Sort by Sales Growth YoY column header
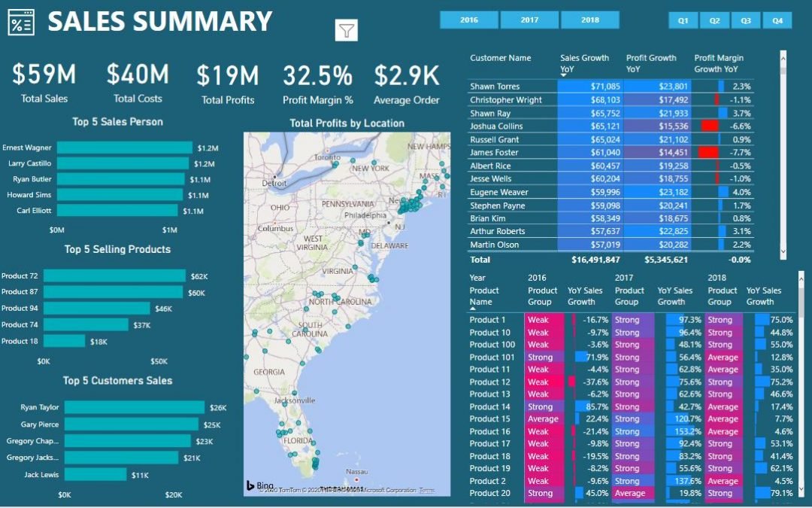 584,63
